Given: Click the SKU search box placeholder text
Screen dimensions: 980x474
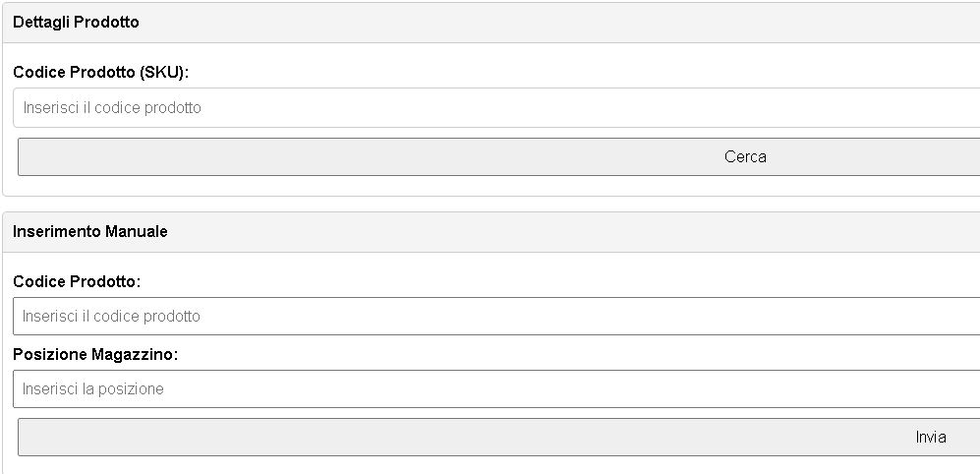Looking at the screenshot, I should 112,107.
